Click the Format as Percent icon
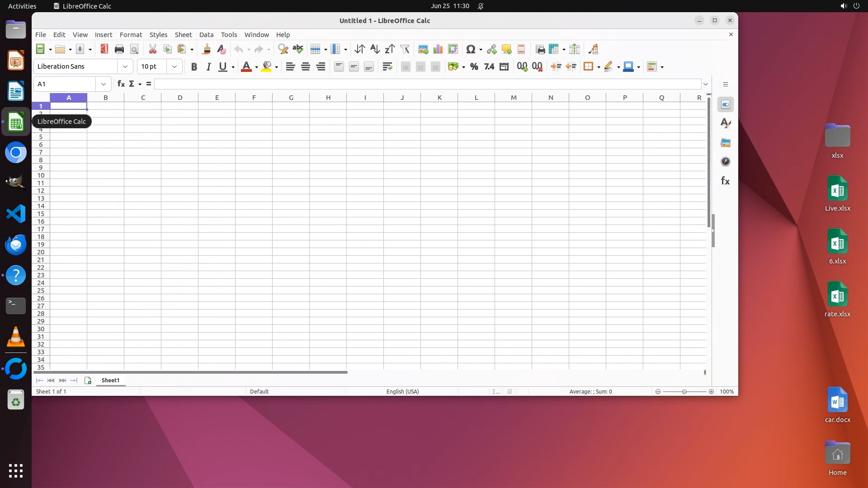The width and height of the screenshot is (868, 488). 474,67
